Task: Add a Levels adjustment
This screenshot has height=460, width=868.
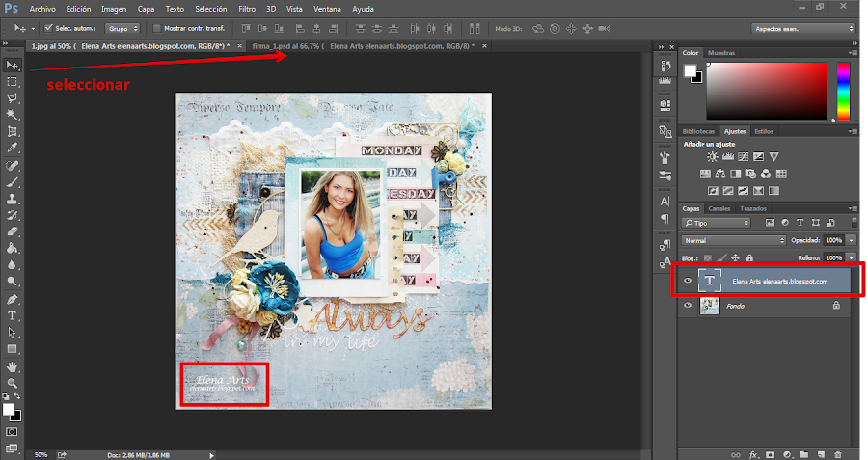Action: 728,156
